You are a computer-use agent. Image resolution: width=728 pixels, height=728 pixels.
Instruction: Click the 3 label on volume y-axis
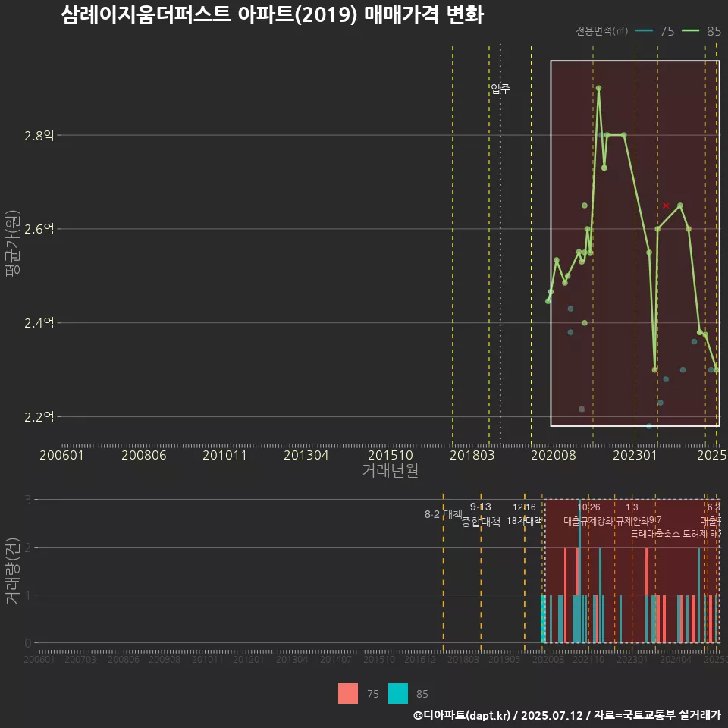pyautogui.click(x=28, y=500)
